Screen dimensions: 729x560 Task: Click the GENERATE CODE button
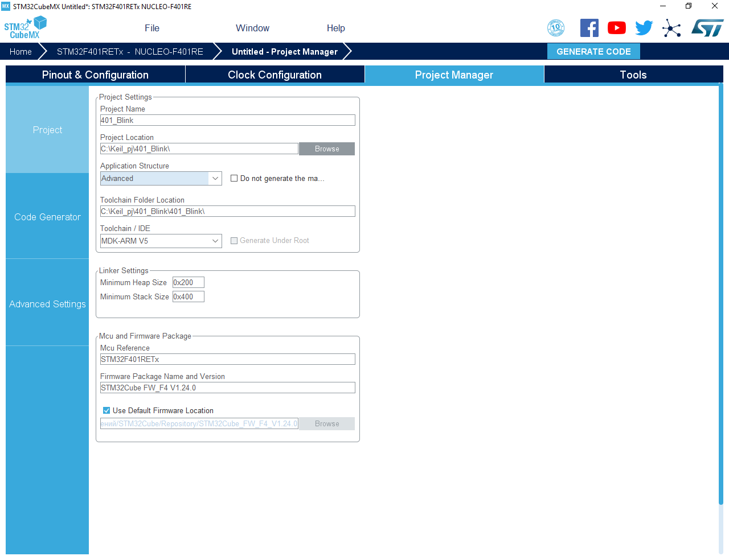pos(593,51)
